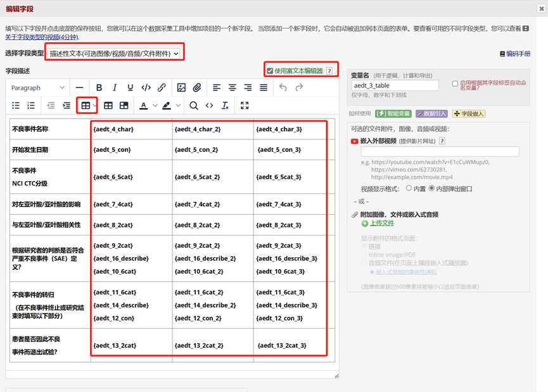Expand the text color arrow

pyautogui.click(x=155, y=106)
